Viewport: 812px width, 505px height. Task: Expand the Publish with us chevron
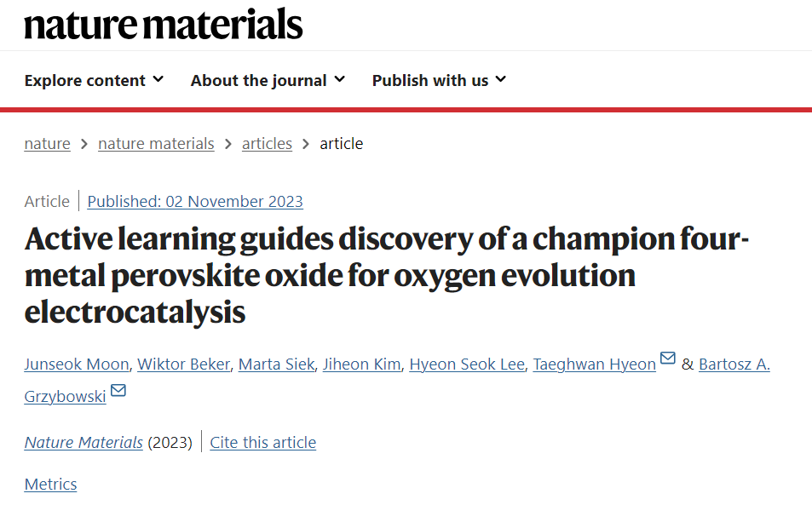click(501, 79)
